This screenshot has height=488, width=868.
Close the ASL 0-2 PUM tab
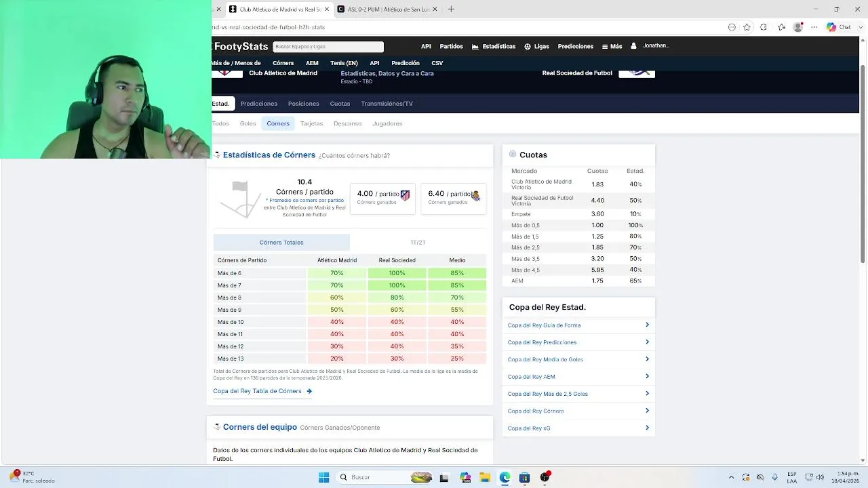(x=435, y=9)
